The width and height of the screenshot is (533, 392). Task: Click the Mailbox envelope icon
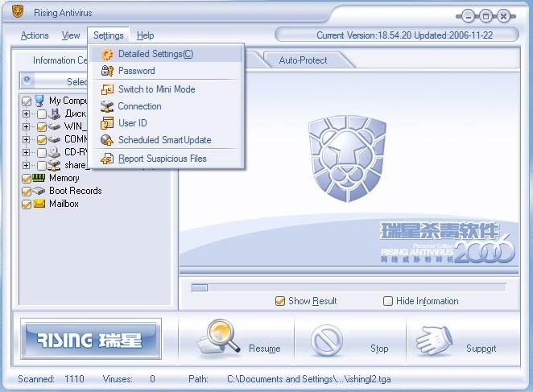tap(39, 204)
